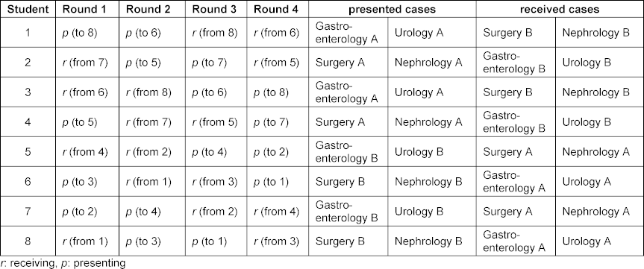Viewport: 644px width, 269px height.
Task: Click the 'r (from 1)' cell in student 8 row
Action: [x=85, y=241]
